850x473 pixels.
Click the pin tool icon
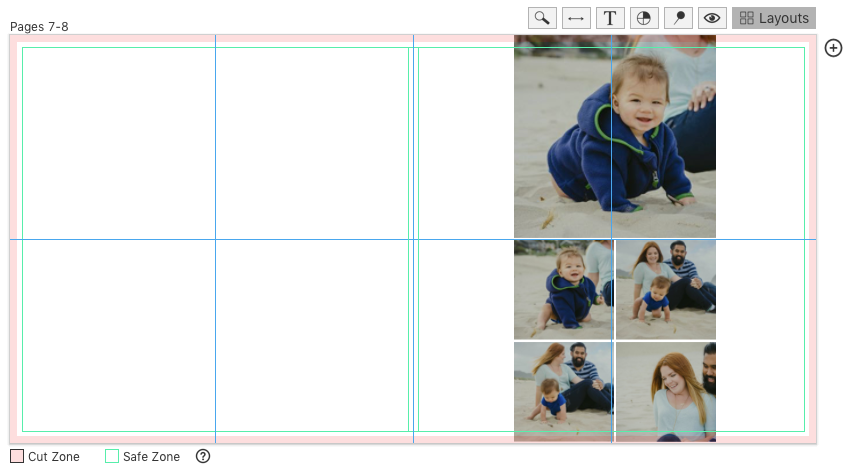(678, 18)
